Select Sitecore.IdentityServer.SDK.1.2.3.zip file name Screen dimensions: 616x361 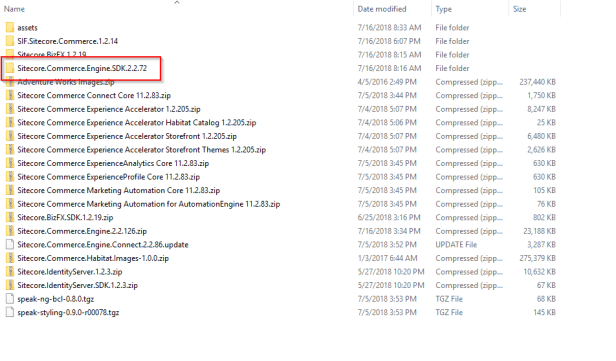[77, 285]
